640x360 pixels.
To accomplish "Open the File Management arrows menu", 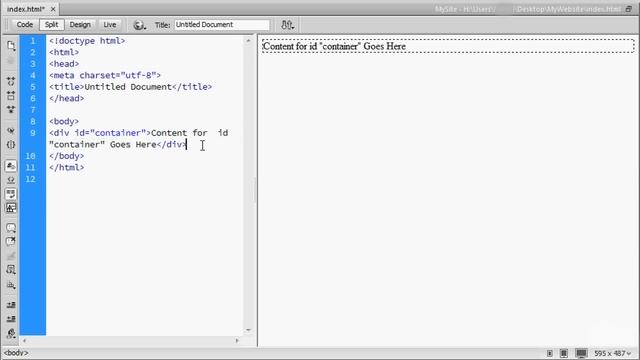I will pyautogui.click(x=287, y=25).
